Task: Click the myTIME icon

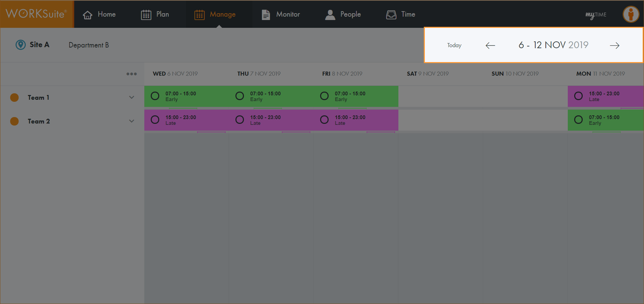Action: point(596,15)
